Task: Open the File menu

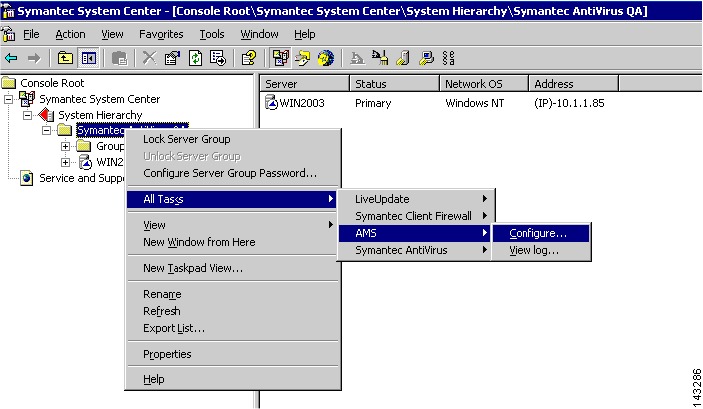Action: click(x=31, y=34)
